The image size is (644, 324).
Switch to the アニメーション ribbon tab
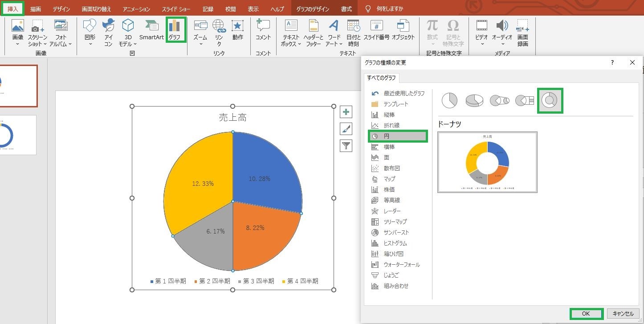click(136, 9)
